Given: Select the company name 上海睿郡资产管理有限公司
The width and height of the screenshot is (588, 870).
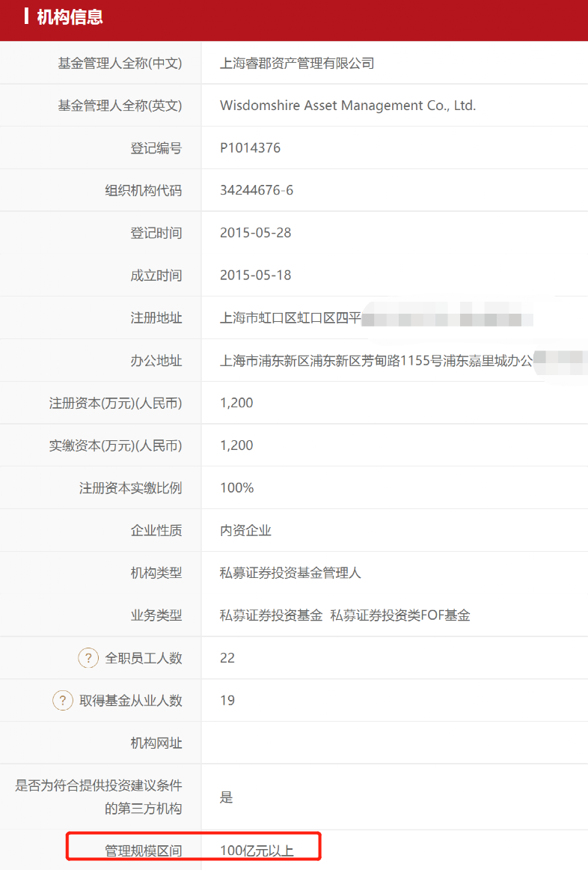Looking at the screenshot, I should [297, 63].
